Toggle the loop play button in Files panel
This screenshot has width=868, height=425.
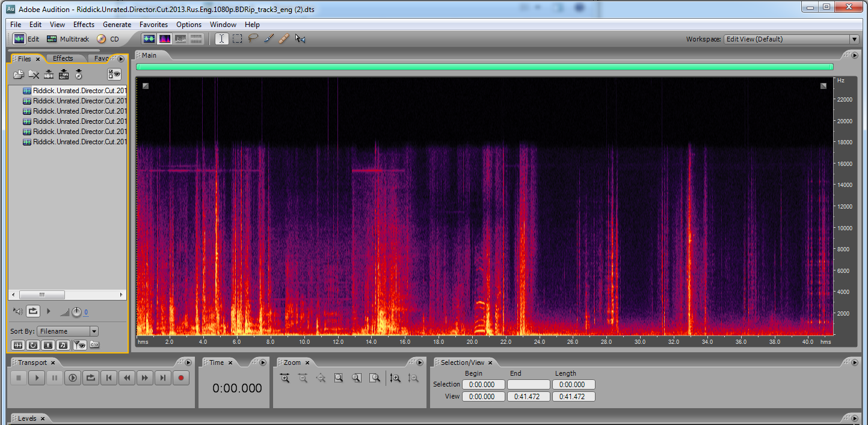tap(33, 311)
